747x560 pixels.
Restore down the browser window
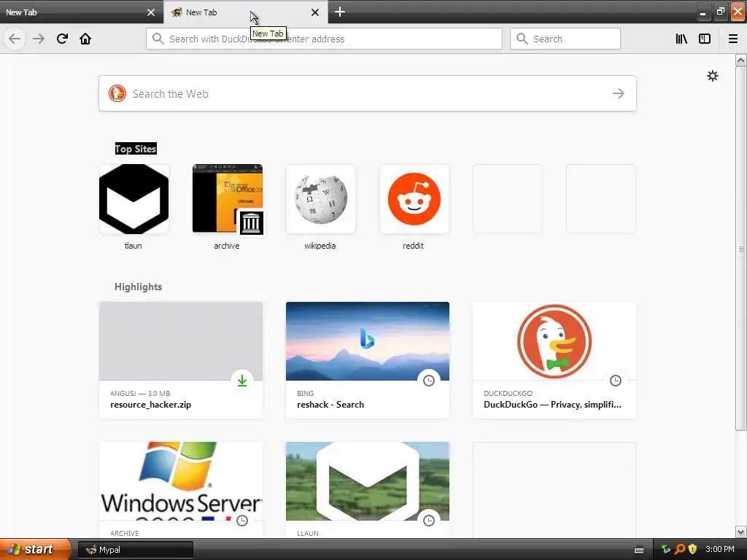pos(720,12)
